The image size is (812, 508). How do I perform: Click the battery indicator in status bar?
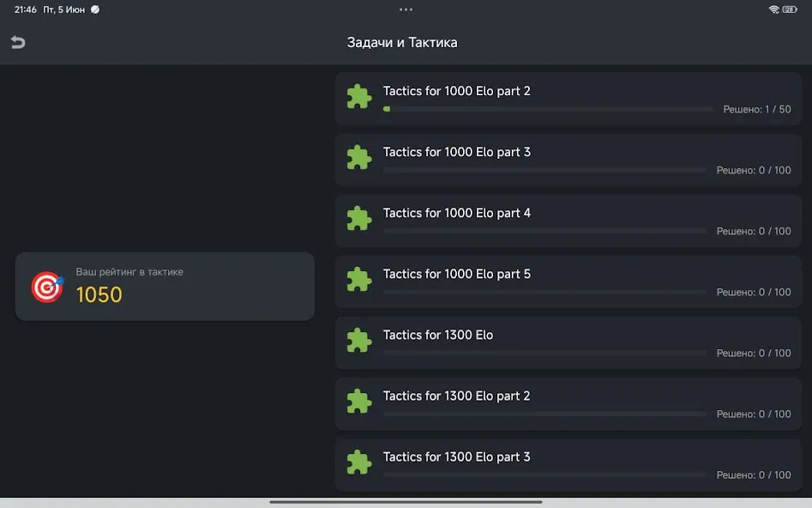coord(790,9)
